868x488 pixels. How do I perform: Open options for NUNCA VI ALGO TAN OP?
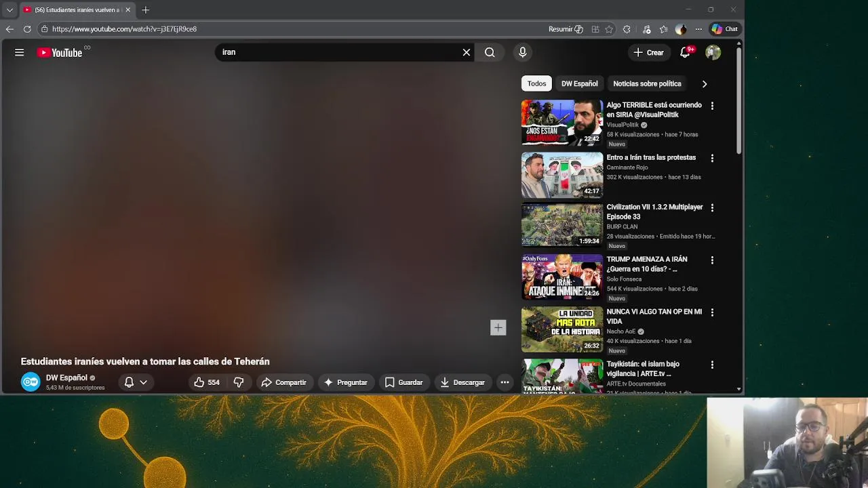click(x=712, y=312)
